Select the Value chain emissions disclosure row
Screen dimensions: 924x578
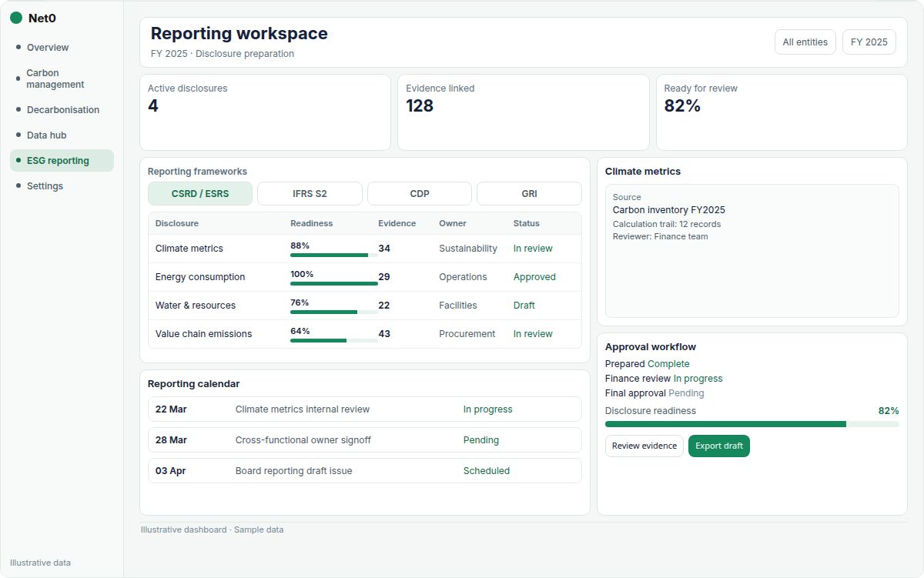pyautogui.click(x=365, y=334)
